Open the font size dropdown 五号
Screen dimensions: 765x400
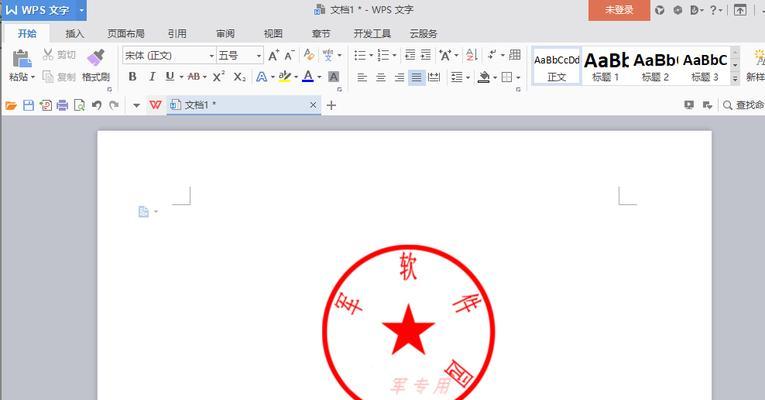259,56
